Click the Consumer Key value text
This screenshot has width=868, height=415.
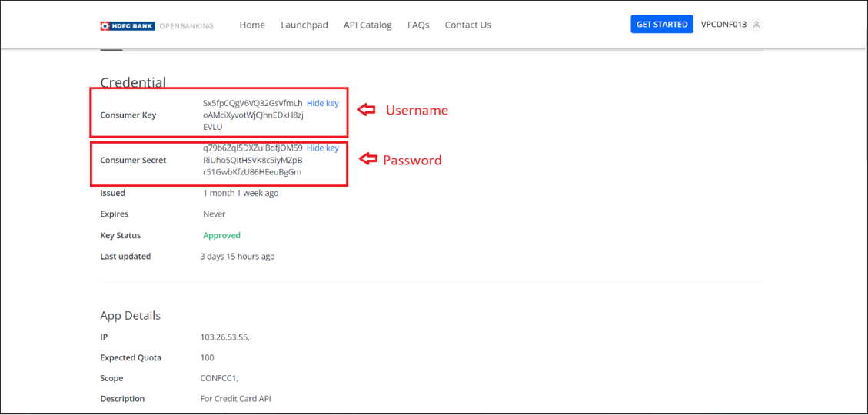pyautogui.click(x=253, y=115)
